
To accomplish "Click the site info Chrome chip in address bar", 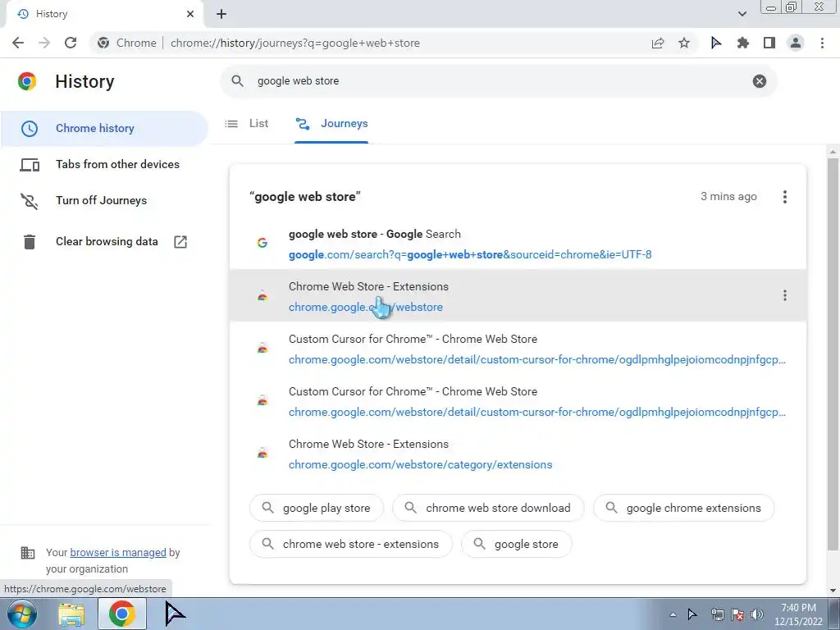I will (128, 43).
